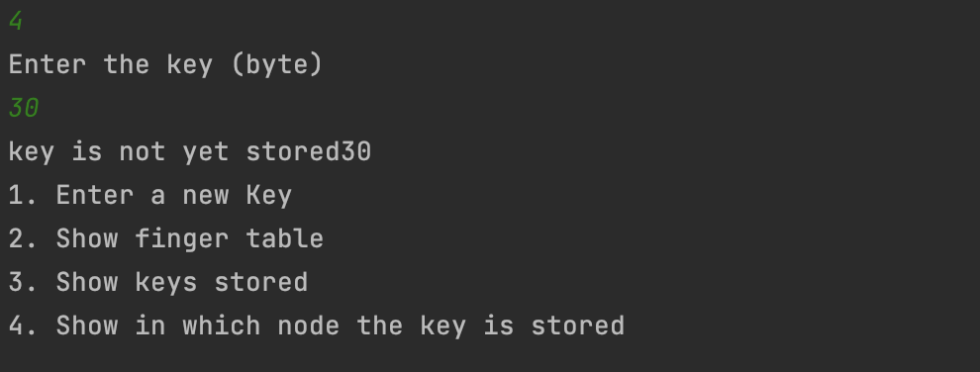Click the green input value 30

tap(24, 108)
